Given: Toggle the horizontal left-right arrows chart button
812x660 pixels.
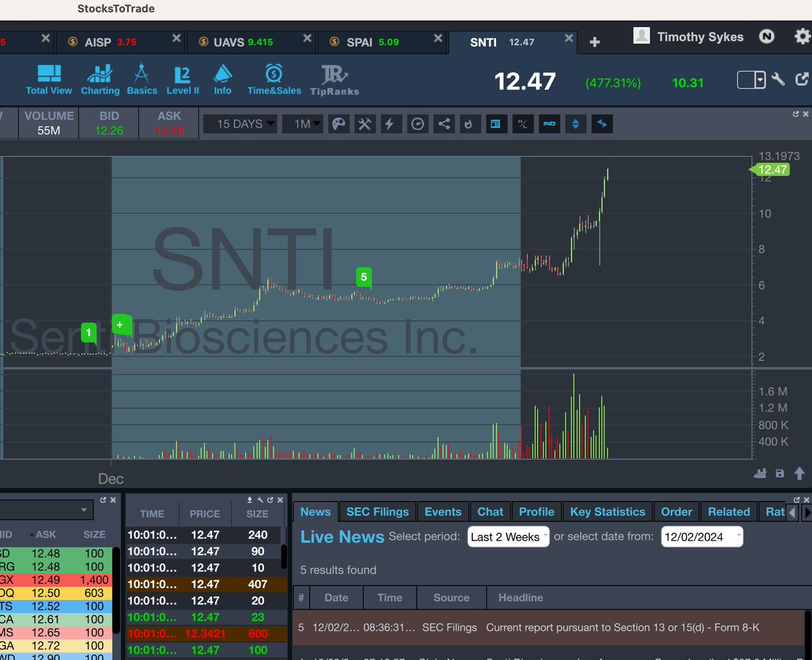Looking at the screenshot, I should [602, 124].
